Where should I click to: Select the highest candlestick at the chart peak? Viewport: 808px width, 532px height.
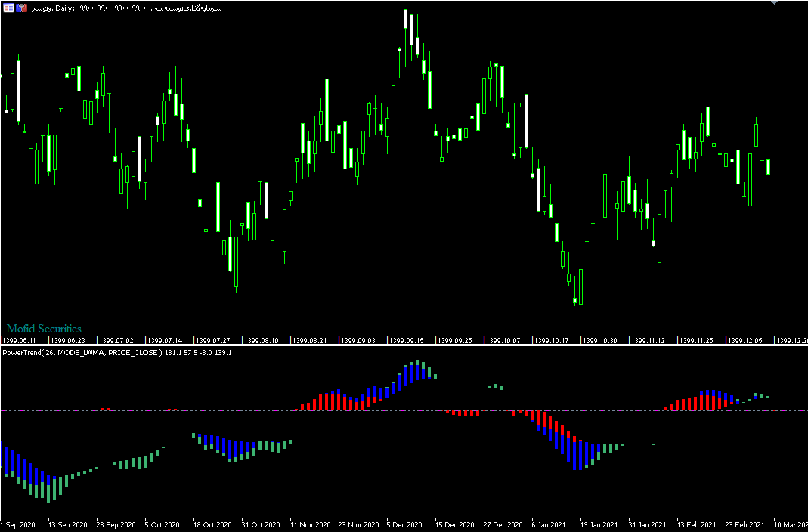pos(406,29)
